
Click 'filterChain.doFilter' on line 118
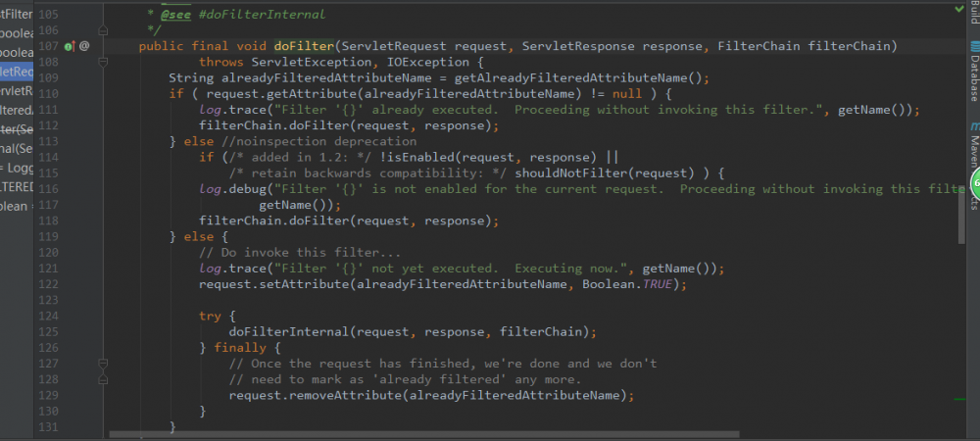[273, 220]
